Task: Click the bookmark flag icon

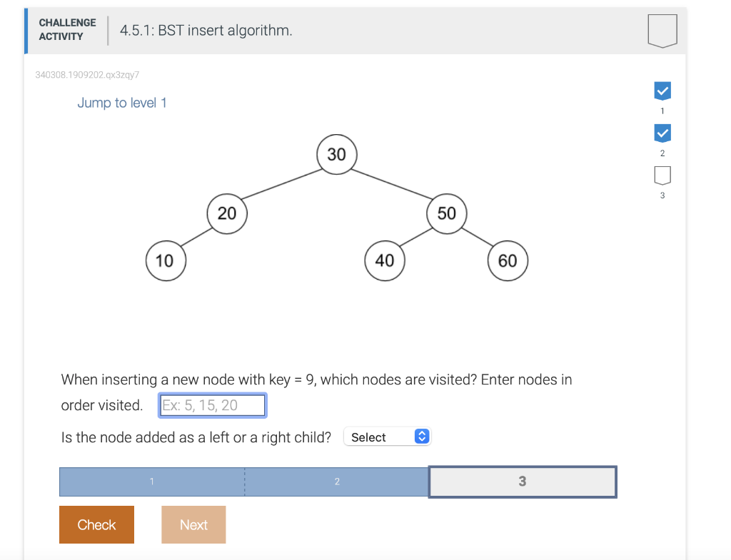Action: pos(662,30)
